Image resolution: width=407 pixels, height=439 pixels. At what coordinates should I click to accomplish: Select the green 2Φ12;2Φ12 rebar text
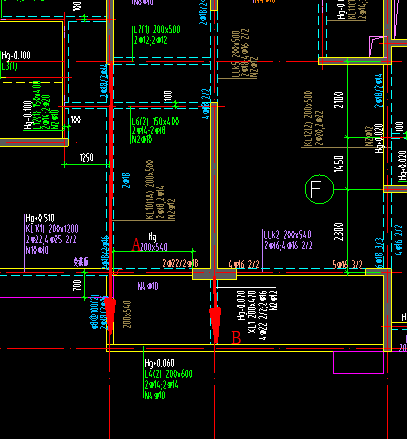click(x=151, y=40)
